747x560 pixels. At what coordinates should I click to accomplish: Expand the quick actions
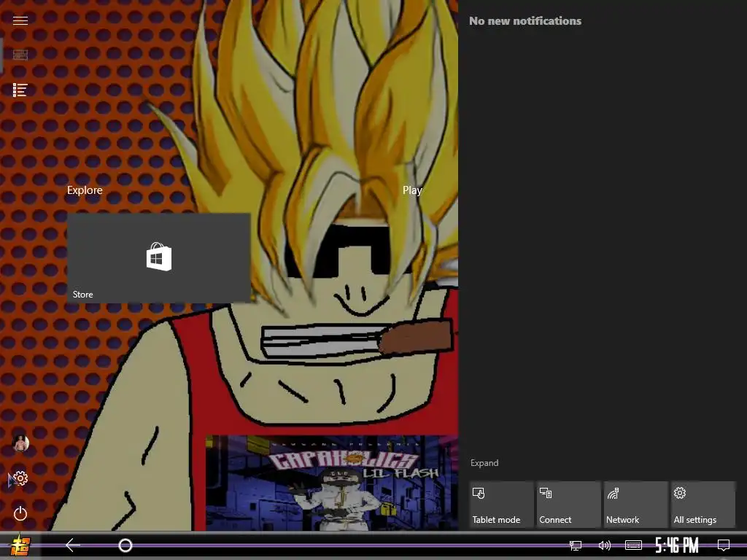tap(484, 463)
